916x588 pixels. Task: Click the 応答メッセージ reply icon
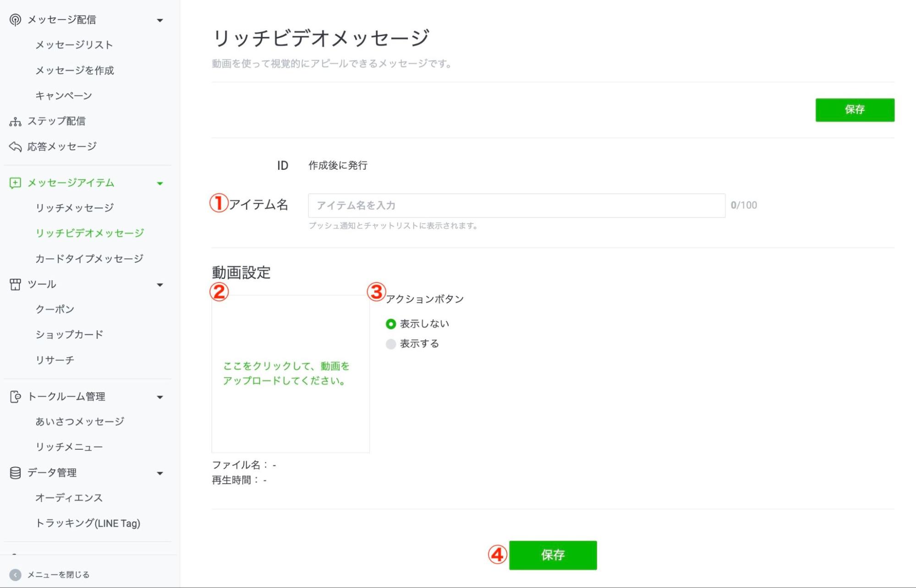pyautogui.click(x=15, y=147)
